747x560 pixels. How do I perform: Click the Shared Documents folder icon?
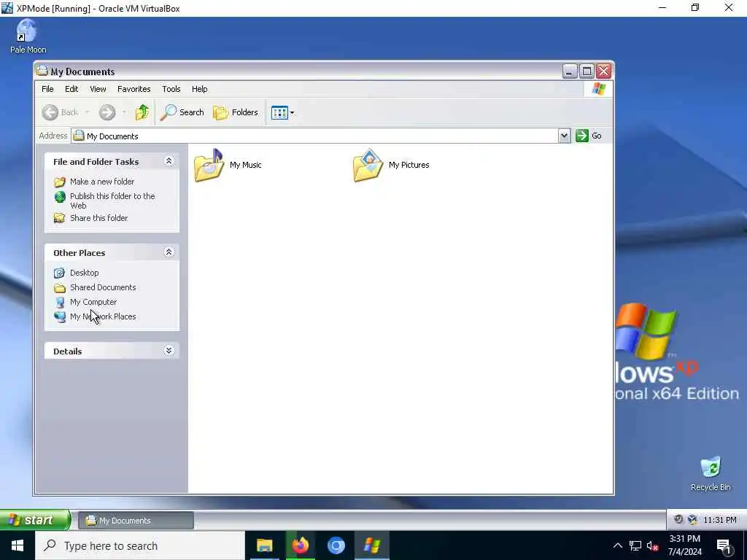(x=60, y=287)
